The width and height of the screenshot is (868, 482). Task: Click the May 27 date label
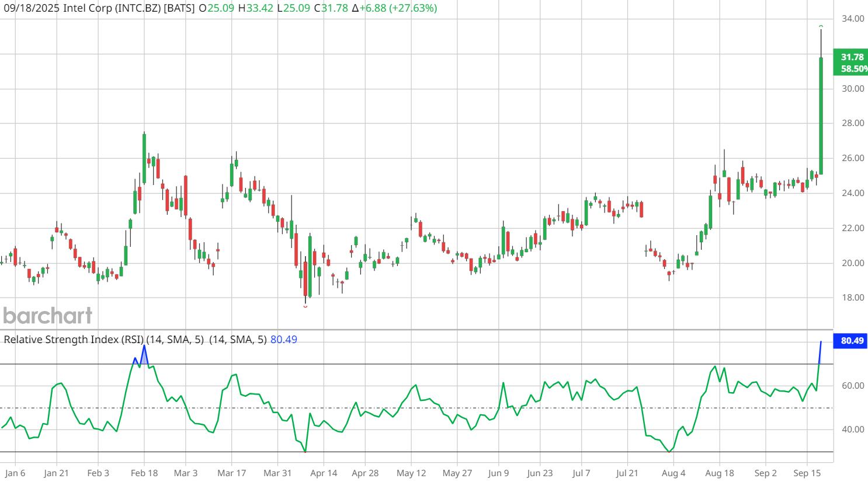click(457, 473)
